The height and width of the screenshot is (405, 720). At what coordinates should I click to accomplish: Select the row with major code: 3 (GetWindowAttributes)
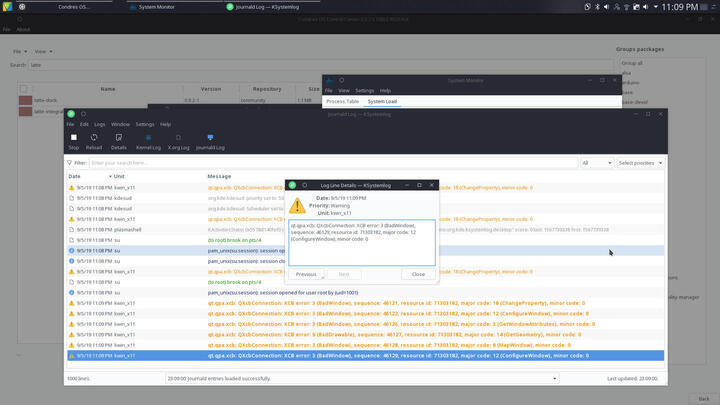point(365,324)
